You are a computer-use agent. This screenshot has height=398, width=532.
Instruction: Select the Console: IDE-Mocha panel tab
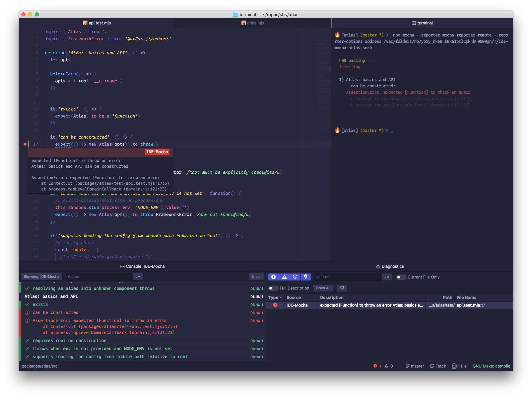click(142, 266)
